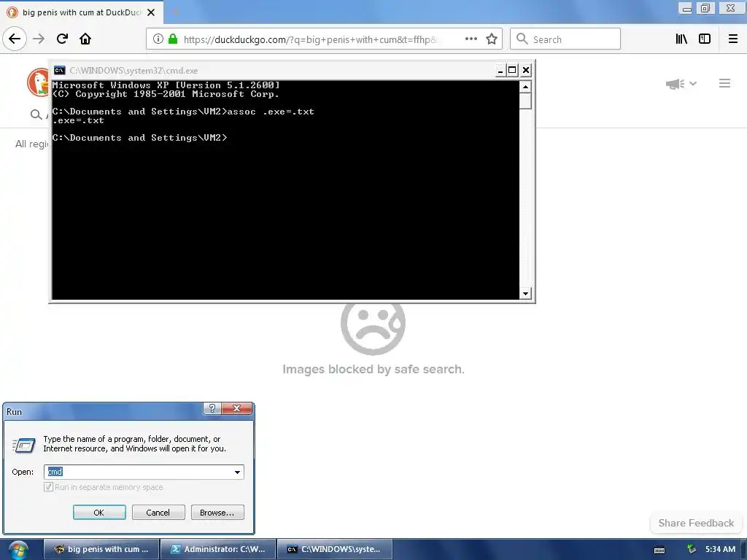
Task: Close the cmd.exe window
Action: pos(525,71)
